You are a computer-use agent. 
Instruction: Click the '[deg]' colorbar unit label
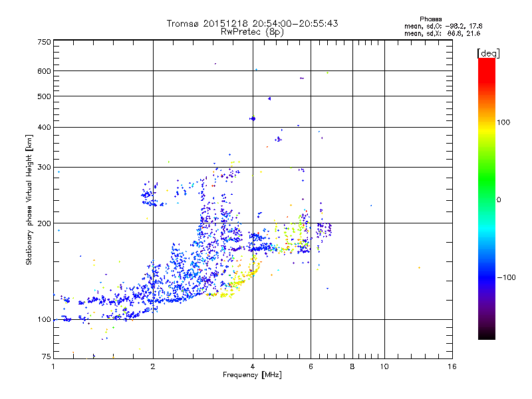[488, 53]
